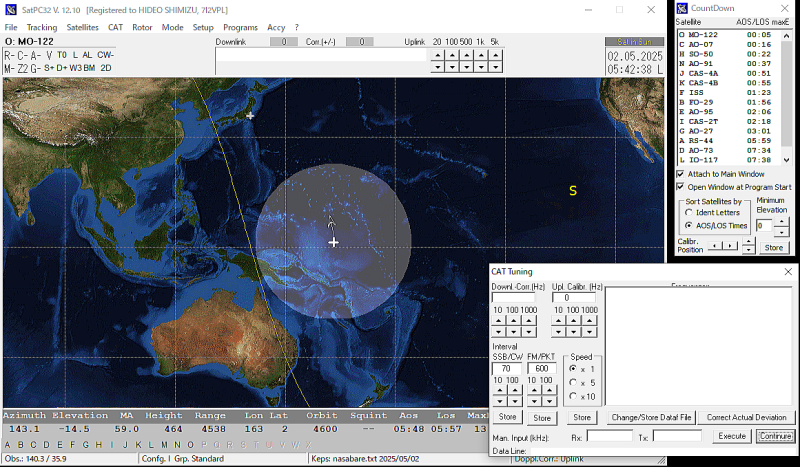Select satellite letter O in bottom row
Image resolution: width=800 pixels, height=467 pixels.
tap(190, 445)
